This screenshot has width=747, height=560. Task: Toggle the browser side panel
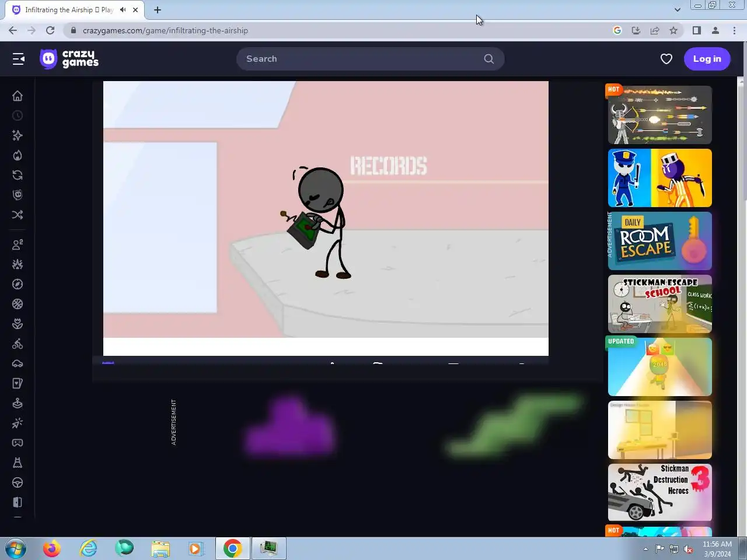[696, 30]
